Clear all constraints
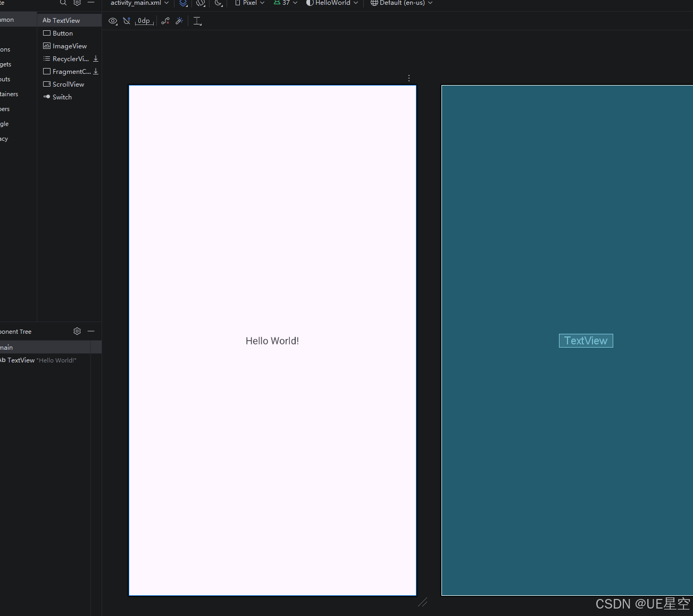This screenshot has width=693, height=616. [x=165, y=21]
